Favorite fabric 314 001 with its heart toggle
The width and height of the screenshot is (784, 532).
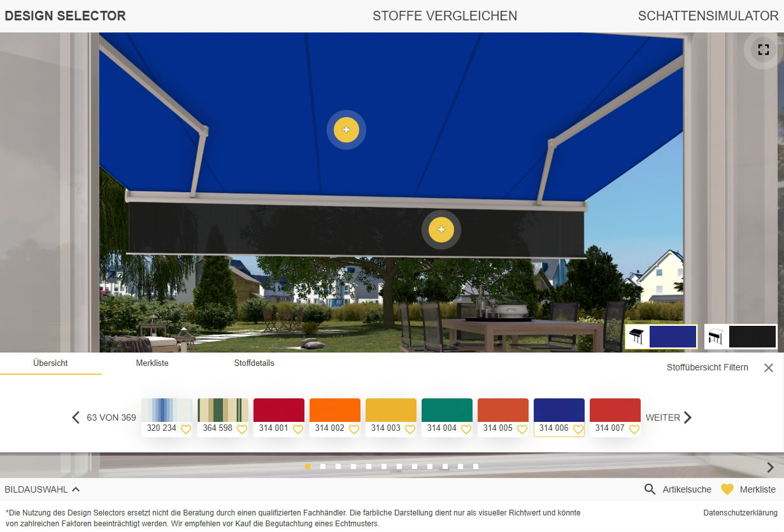[297, 430]
